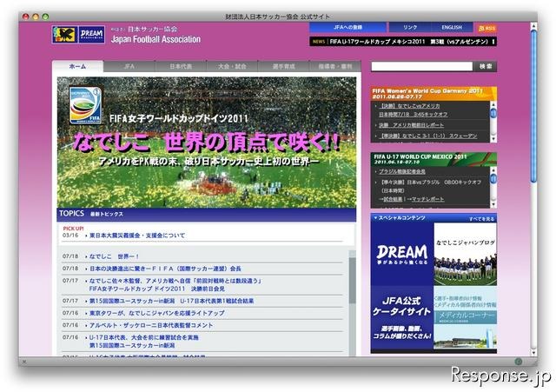Viewport: 556px width, 392px height.
Task: Select the 指導者・審判 tab
Action: tap(335, 66)
